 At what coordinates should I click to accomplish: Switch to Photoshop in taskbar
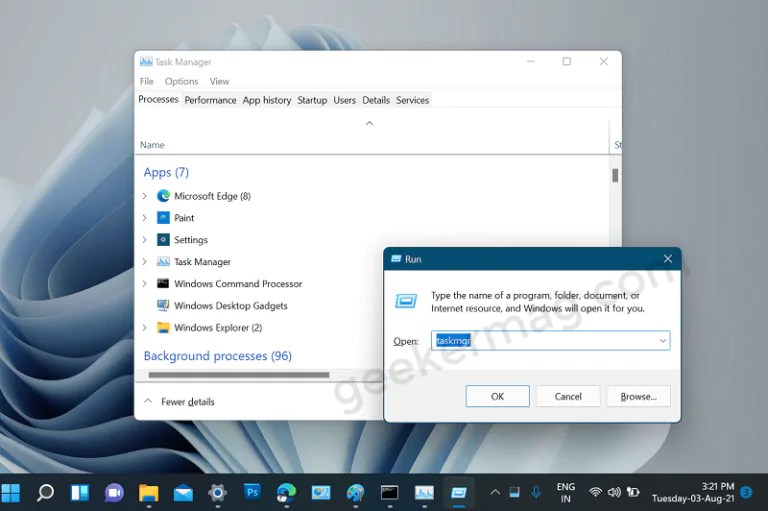tap(252, 492)
